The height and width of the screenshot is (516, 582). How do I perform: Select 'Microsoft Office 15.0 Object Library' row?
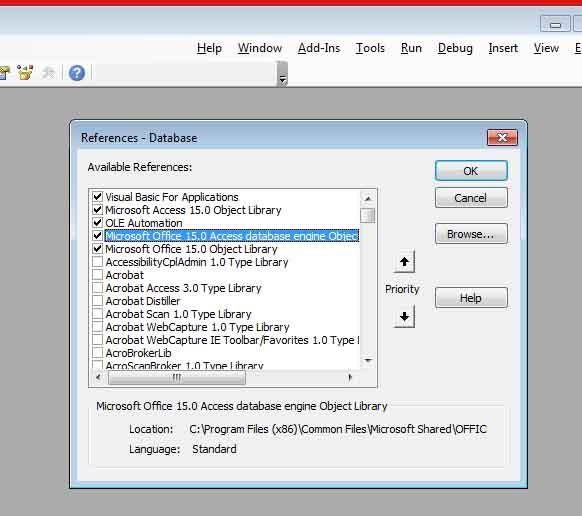pos(232,248)
